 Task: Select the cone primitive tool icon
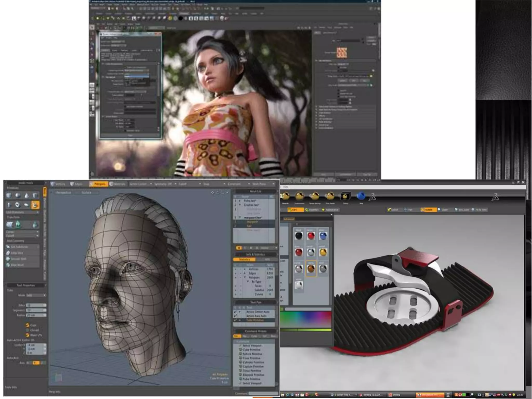pos(26,195)
